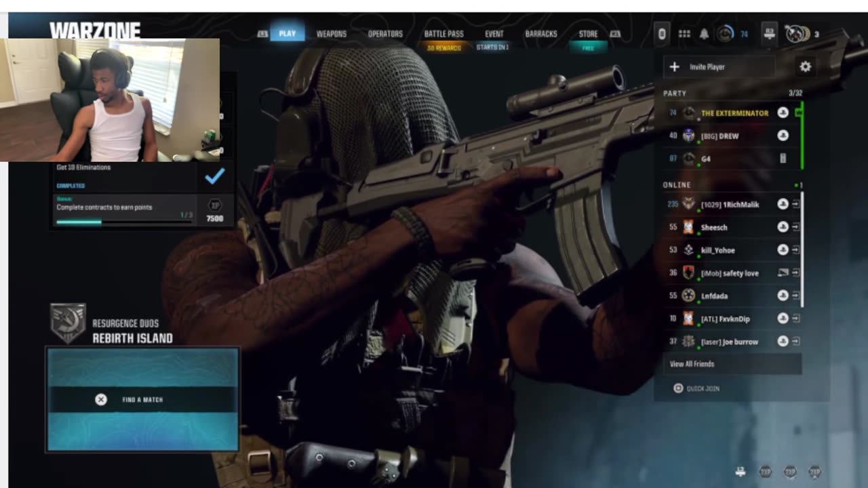Click the completed challenge checkmark
The image size is (868, 488).
(x=214, y=177)
